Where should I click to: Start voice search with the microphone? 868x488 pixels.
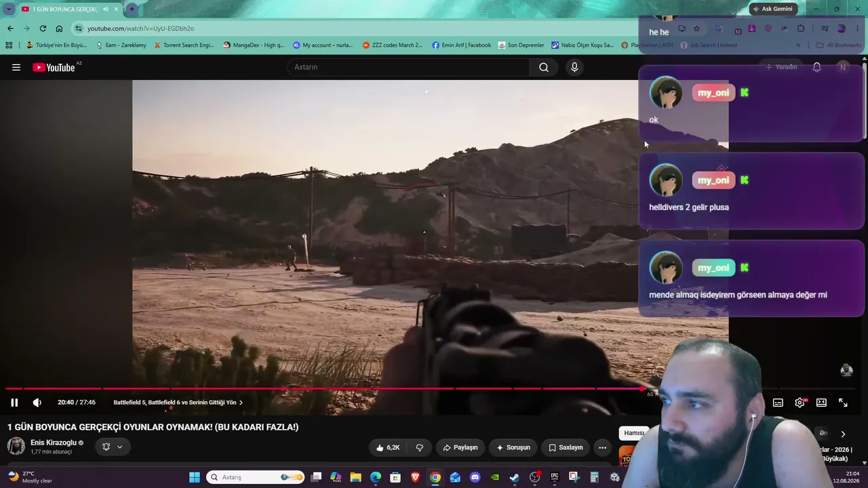pos(574,67)
